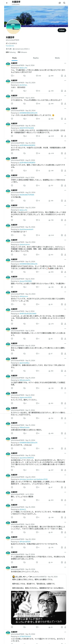Open more options on first post
72x644 pixels.
coord(65,63)
